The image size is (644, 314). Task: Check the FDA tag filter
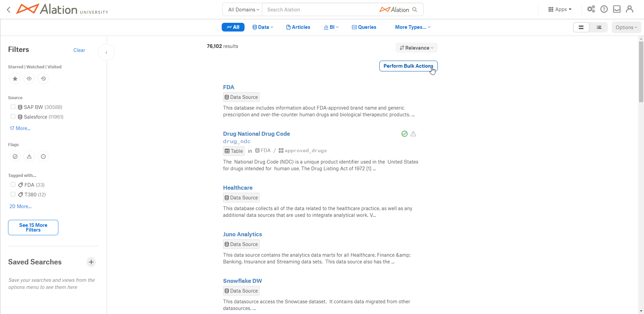13,185
